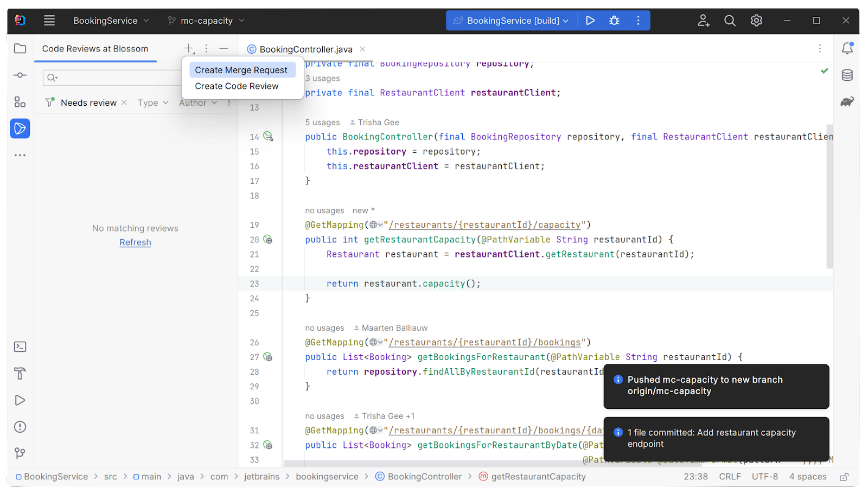Click the plus icon in Code Reviews panel
The height and width of the screenshot is (494, 868).
(189, 49)
